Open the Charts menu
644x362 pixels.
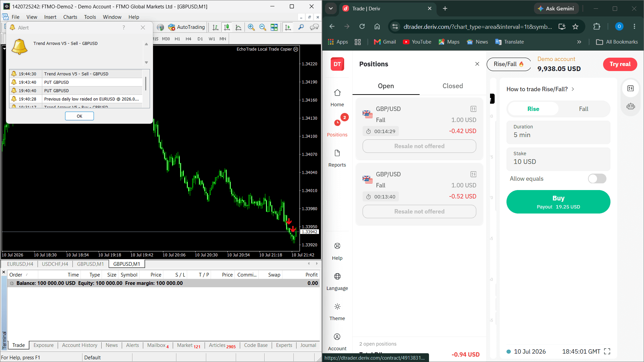(70, 17)
